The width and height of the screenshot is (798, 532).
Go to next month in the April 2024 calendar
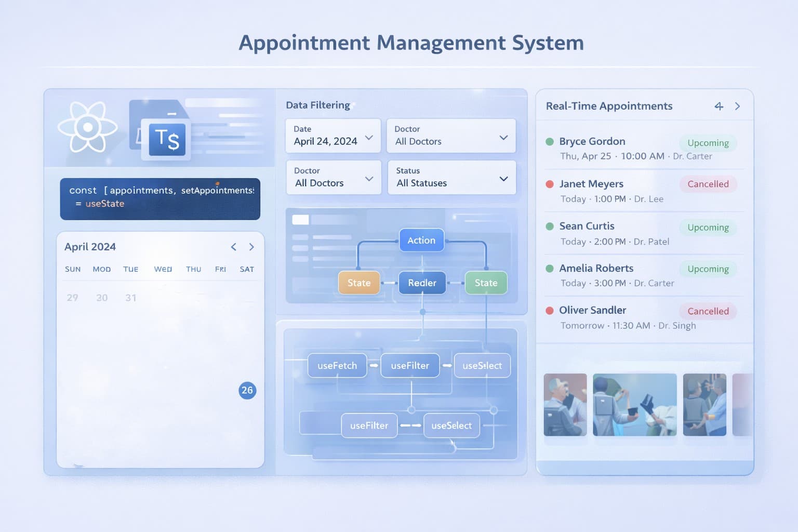251,247
